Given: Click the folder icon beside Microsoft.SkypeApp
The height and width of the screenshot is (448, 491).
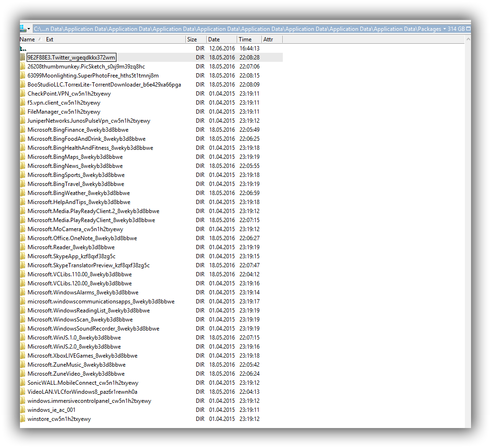Looking at the screenshot, I should pyautogui.click(x=22, y=256).
